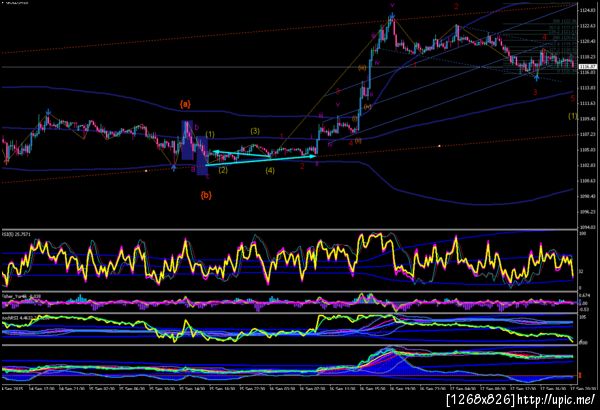Screen dimensions: 600x410
Task: Select the blue up arrow at the September 17 low
Action: [537, 78]
